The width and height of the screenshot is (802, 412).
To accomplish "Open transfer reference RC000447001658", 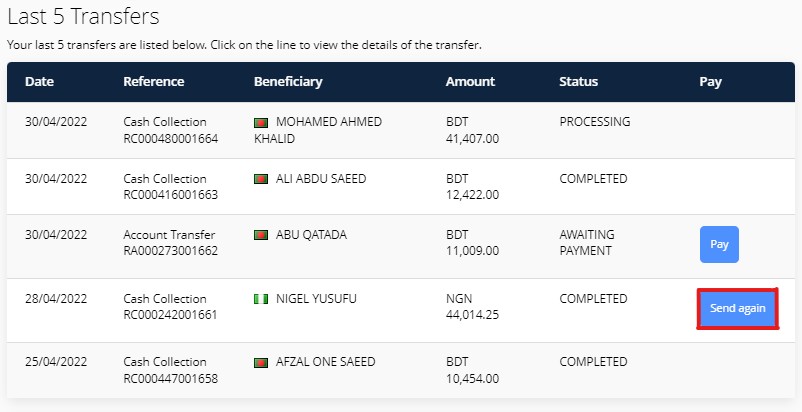I will pos(171,379).
